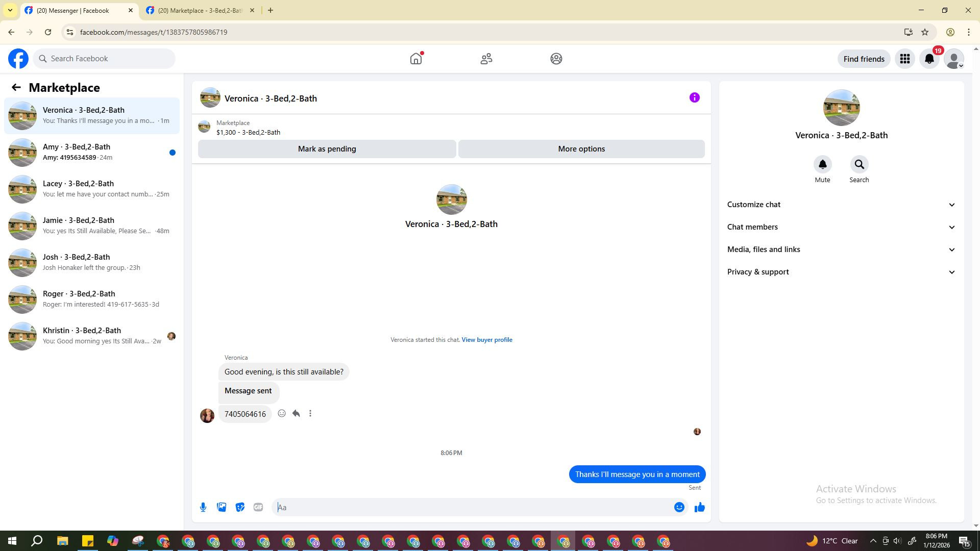Click the Mark as pending button
980x551 pixels.
click(327, 149)
